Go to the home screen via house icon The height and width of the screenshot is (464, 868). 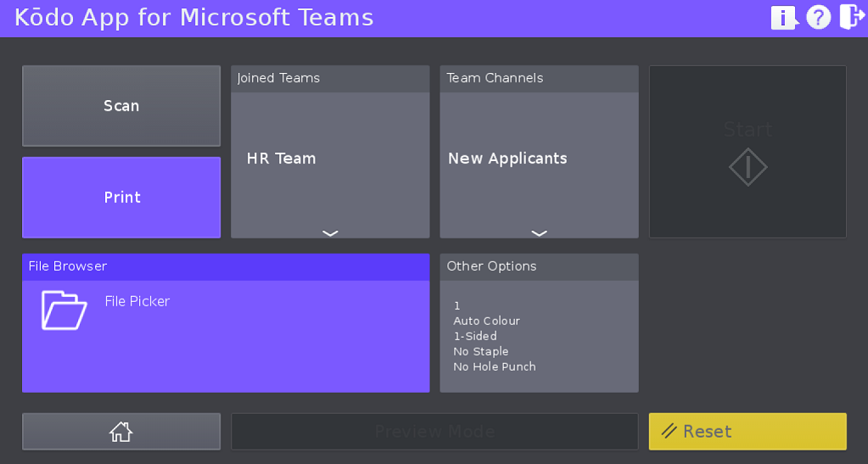(x=121, y=432)
